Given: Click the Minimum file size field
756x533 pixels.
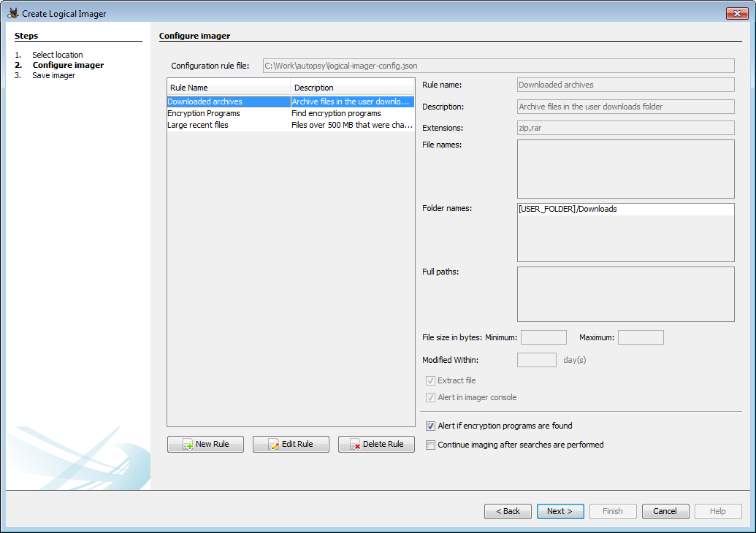Looking at the screenshot, I should click(543, 337).
